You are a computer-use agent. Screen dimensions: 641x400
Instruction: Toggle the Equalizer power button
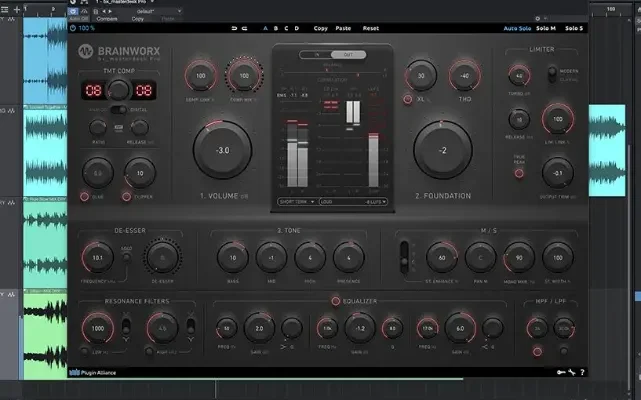pyautogui.click(x=334, y=301)
